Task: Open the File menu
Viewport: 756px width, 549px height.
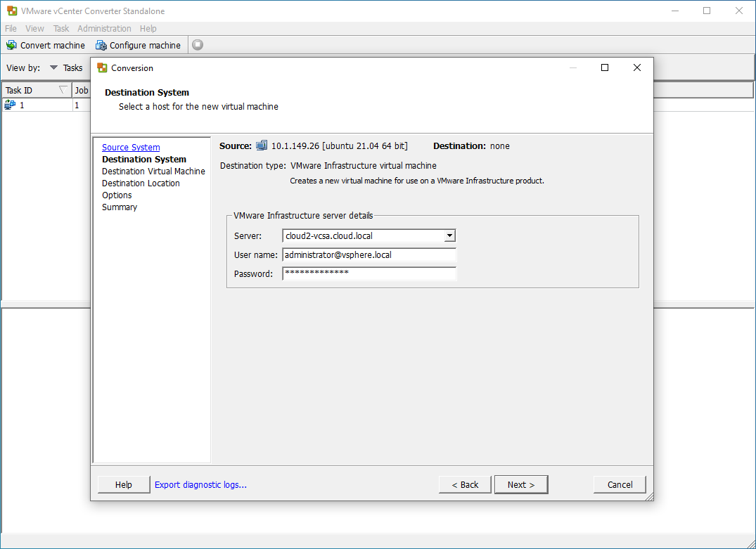Action: coord(11,29)
